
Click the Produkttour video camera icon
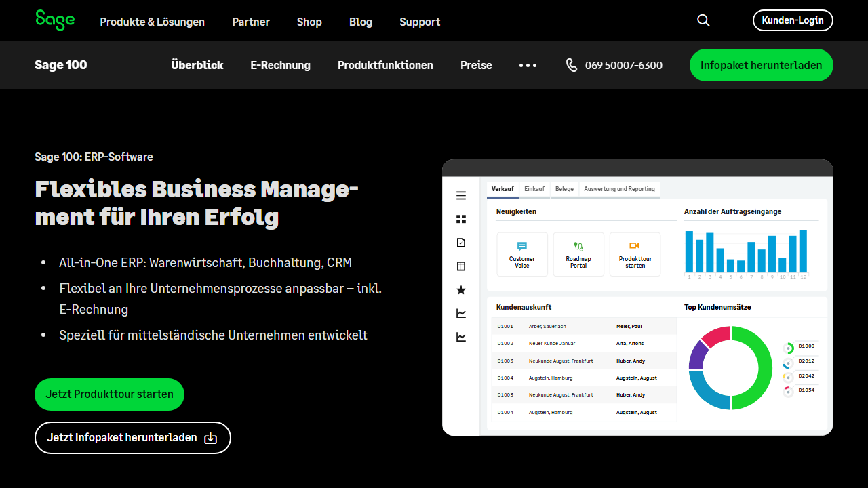point(634,246)
